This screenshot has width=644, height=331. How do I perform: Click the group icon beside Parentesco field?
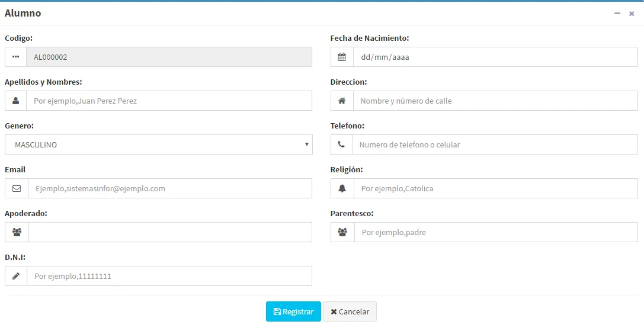coord(342,232)
